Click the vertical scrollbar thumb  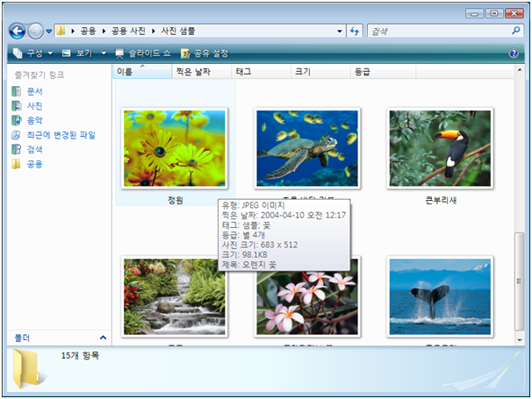[x=519, y=281]
